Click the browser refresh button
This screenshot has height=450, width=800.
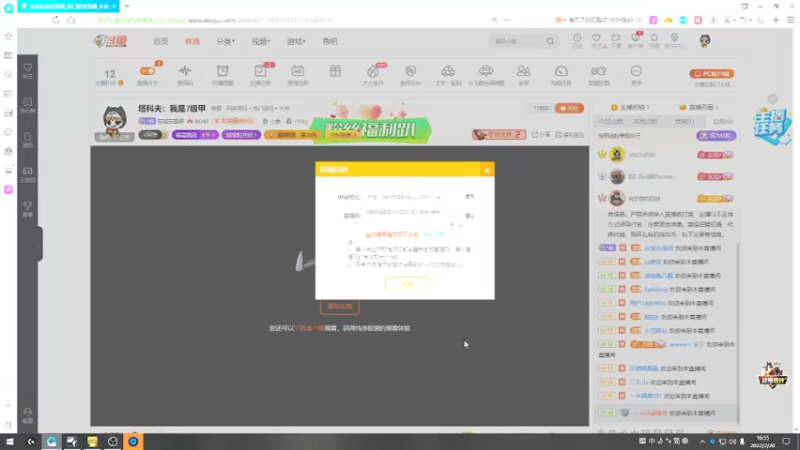pos(56,20)
